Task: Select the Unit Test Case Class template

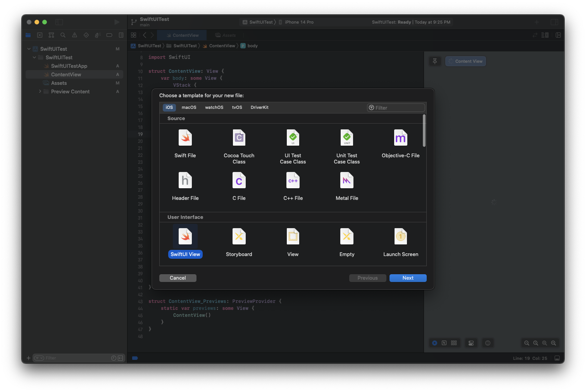Action: tap(347, 147)
